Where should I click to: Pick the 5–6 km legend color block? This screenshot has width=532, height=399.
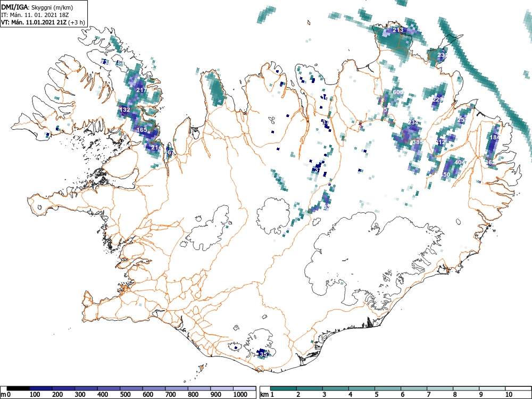(x=388, y=388)
